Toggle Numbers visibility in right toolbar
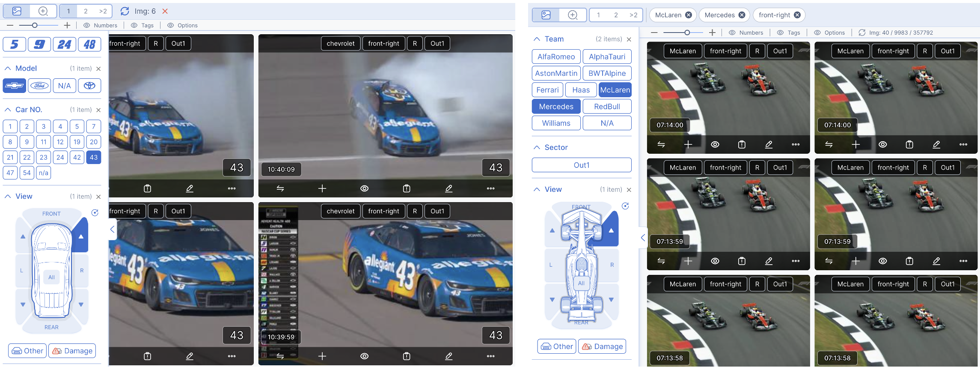Viewport: 980px width, 370px height. point(745,33)
